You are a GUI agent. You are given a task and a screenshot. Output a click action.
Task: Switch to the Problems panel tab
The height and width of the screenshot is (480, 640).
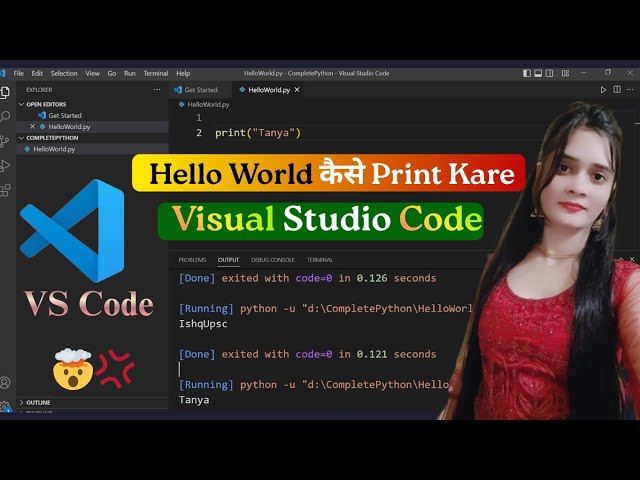pyautogui.click(x=192, y=260)
